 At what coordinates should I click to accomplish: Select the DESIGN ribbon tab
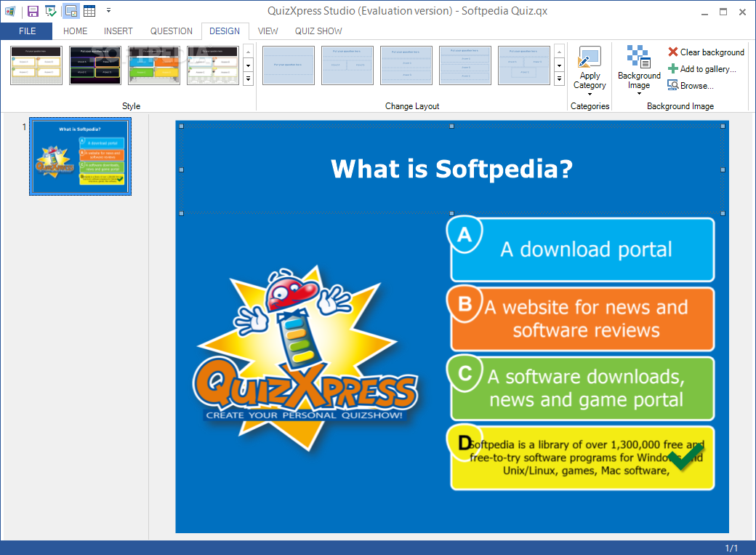tap(225, 31)
